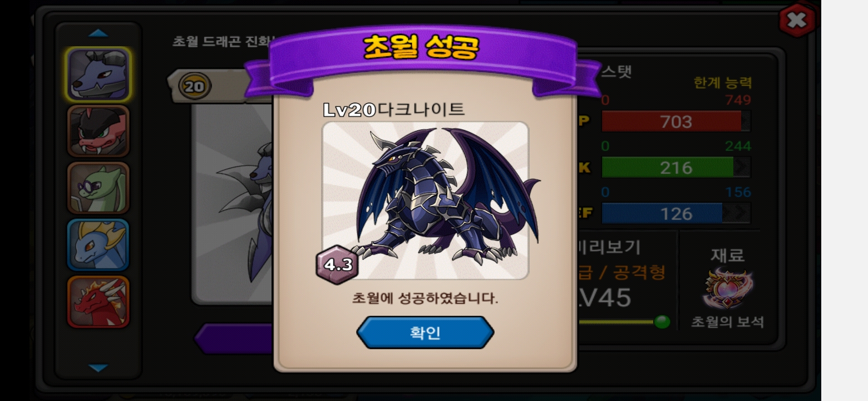
Task: Tap the 재료 materials heading
Action: (727, 255)
